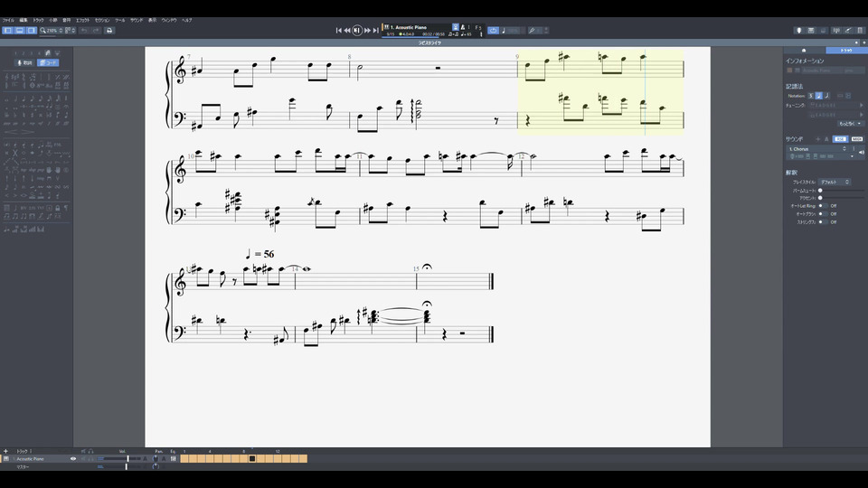Open the エフェクト (Effects) menu
868x488 pixels.
pos(82,21)
